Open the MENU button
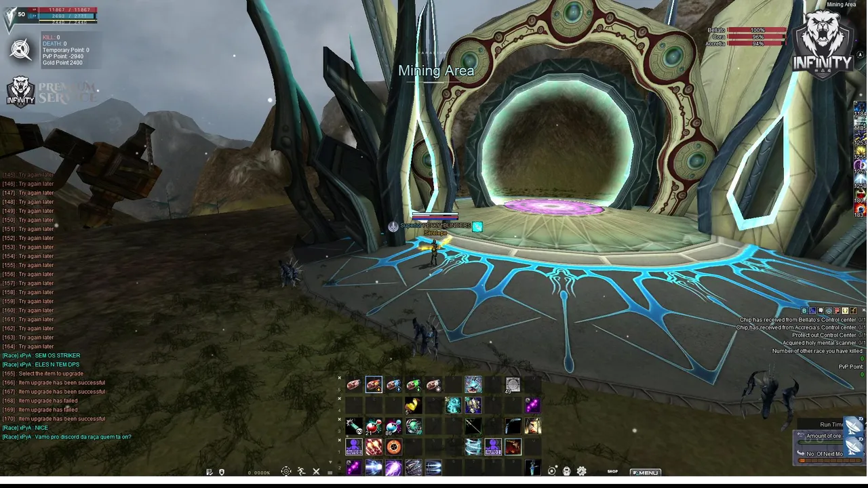 tap(646, 472)
